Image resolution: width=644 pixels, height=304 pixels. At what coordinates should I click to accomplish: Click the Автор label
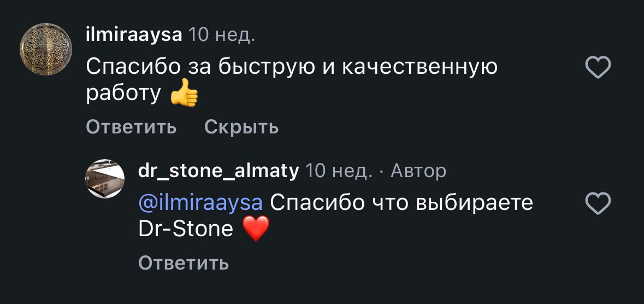tap(418, 172)
